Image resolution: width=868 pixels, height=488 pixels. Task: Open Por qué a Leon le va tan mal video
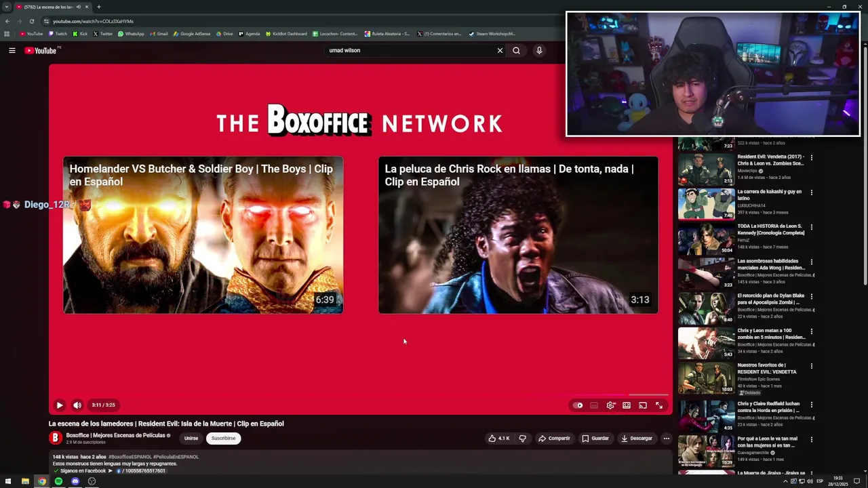(x=768, y=442)
